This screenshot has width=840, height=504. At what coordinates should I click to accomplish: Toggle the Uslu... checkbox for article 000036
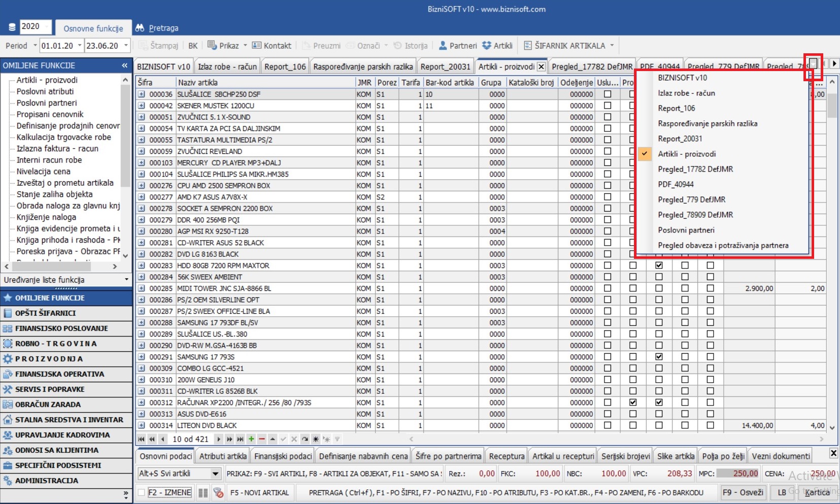tap(608, 94)
